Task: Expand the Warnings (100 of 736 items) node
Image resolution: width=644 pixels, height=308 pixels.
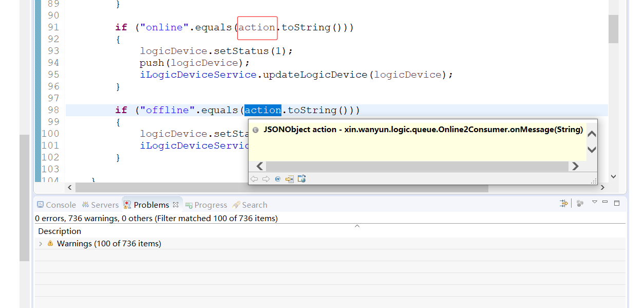Action: coord(41,244)
